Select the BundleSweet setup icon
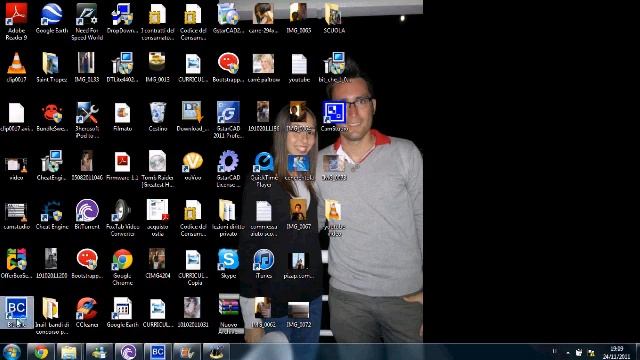This screenshot has width=640, height=360. coord(51,116)
